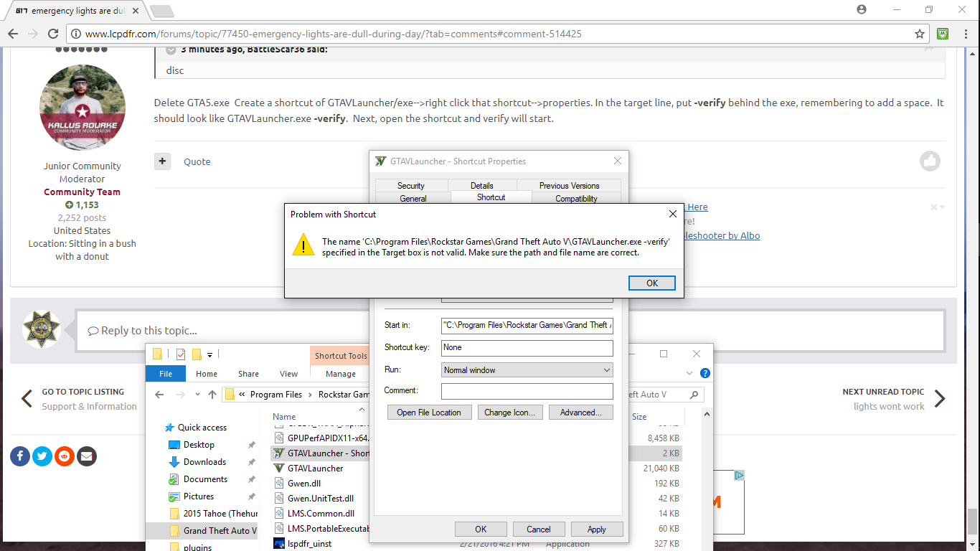Screen dimensions: 980x551
Task: Open Kallus Rourke's avatar
Action: (x=83, y=108)
